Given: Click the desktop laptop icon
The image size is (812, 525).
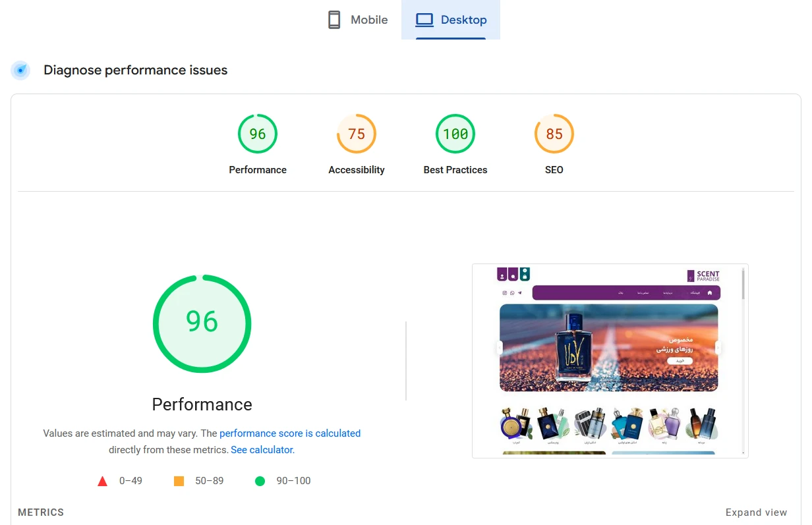Looking at the screenshot, I should coord(424,20).
